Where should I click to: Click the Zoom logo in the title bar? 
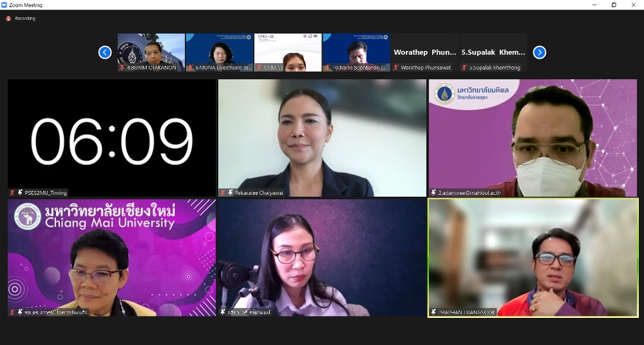5,5
